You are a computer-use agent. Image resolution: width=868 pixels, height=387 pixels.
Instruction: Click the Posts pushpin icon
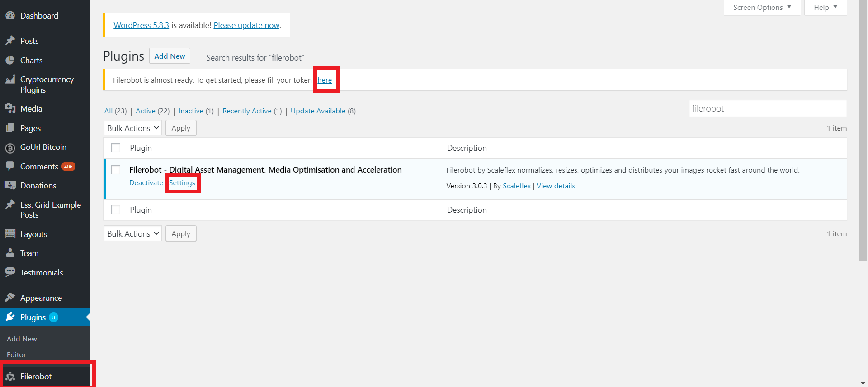10,41
